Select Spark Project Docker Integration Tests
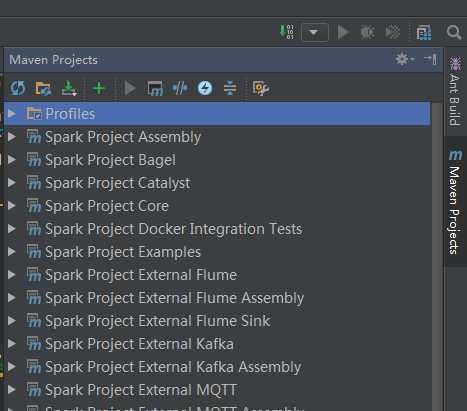Screen dimensions: 467x411 (x=217, y=229)
